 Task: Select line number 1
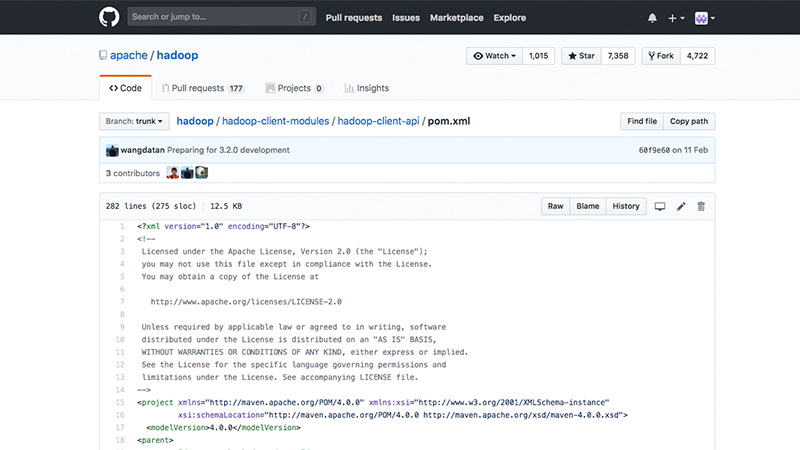[122, 226]
